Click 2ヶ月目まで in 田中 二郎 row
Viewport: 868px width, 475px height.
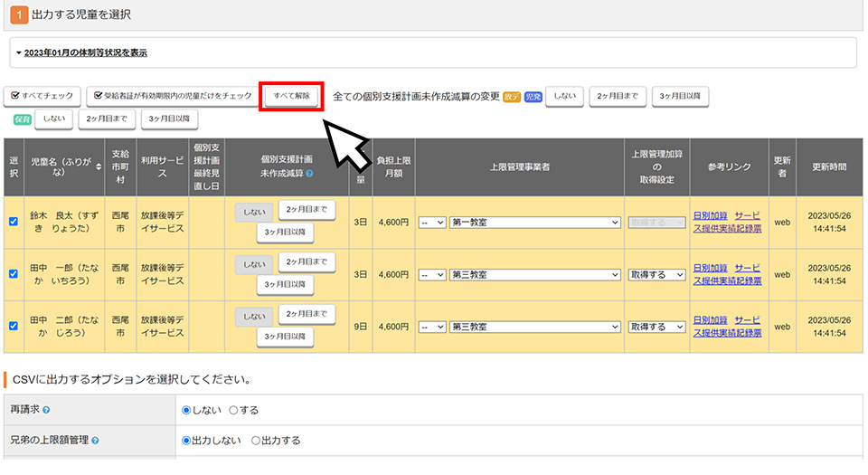[x=307, y=314]
